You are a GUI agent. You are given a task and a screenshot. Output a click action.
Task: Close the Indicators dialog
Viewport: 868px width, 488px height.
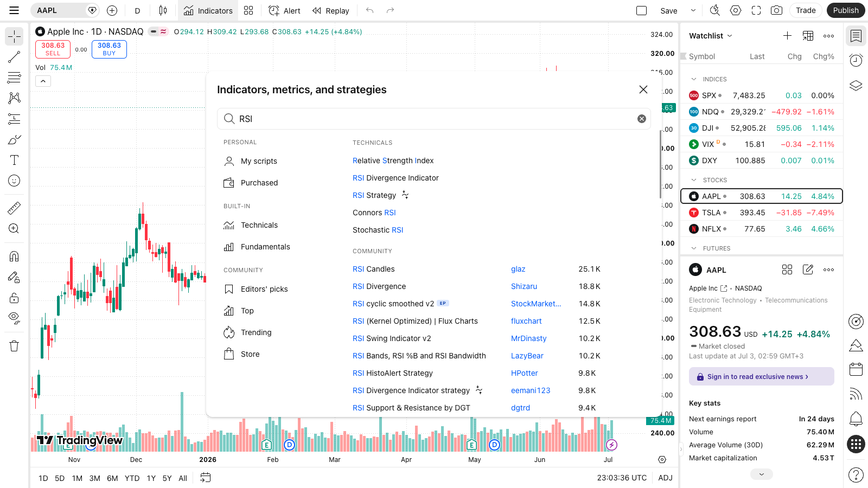point(643,89)
